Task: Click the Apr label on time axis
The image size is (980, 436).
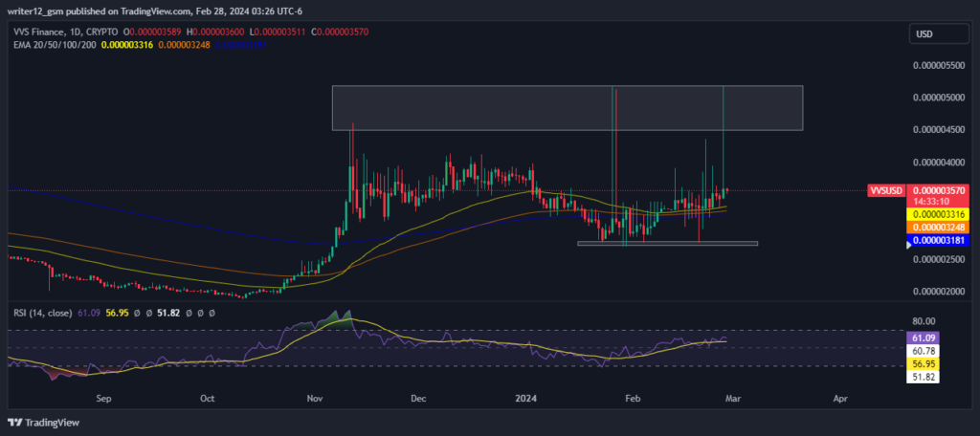Action: click(x=840, y=398)
